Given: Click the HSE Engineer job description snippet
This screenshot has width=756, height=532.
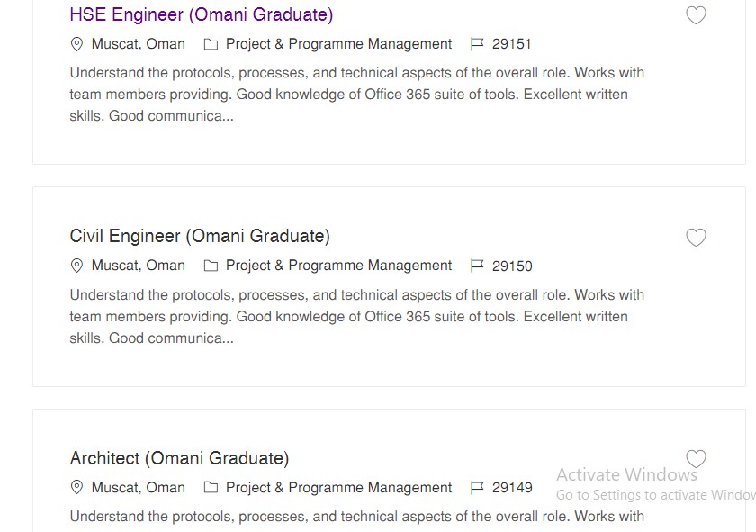Looking at the screenshot, I should click(356, 94).
